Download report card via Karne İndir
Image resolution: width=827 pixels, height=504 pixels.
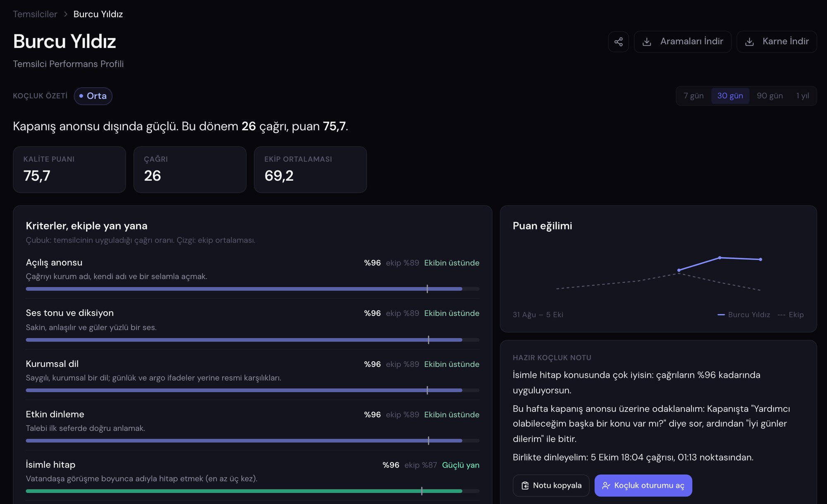tap(777, 42)
